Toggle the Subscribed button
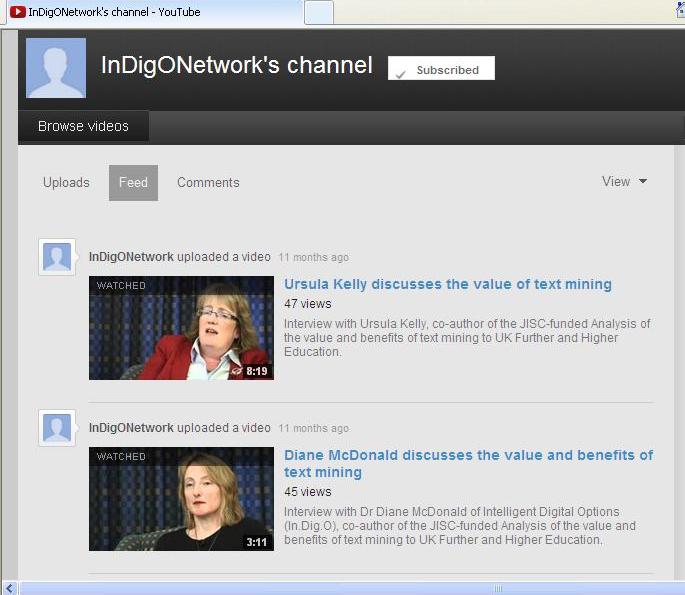This screenshot has height=595, width=685. (441, 68)
